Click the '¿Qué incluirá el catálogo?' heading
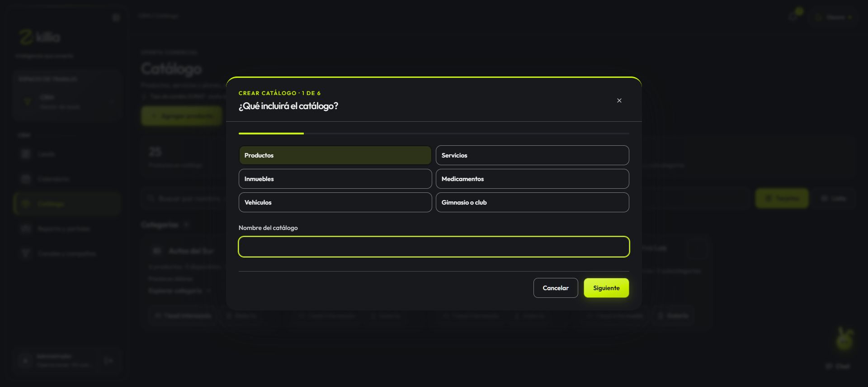Viewport: 868px width, 387px height. click(288, 106)
